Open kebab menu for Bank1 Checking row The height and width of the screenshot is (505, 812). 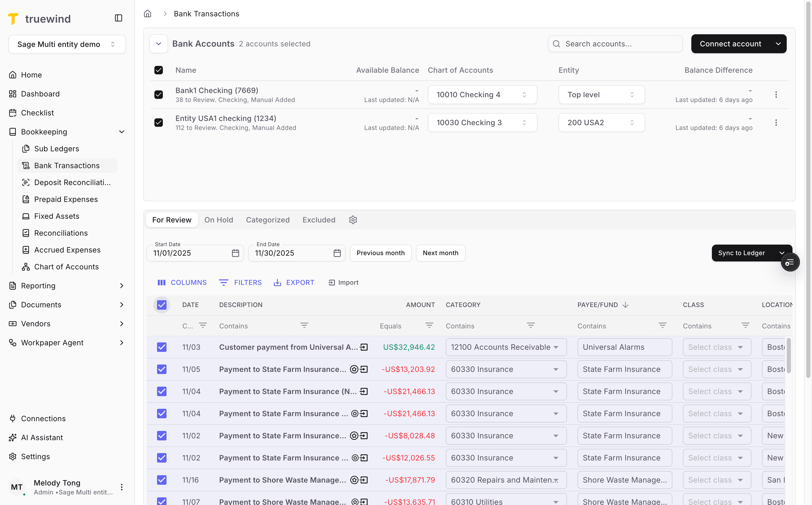click(776, 95)
